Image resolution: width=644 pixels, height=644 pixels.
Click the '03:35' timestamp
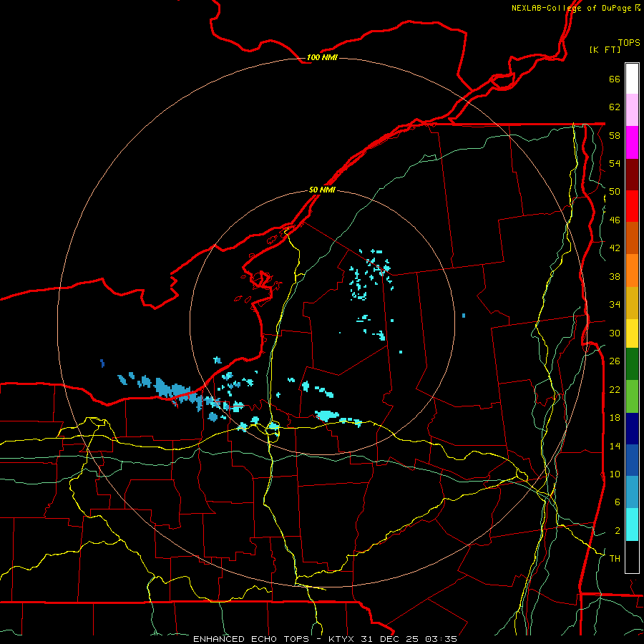pos(441,639)
